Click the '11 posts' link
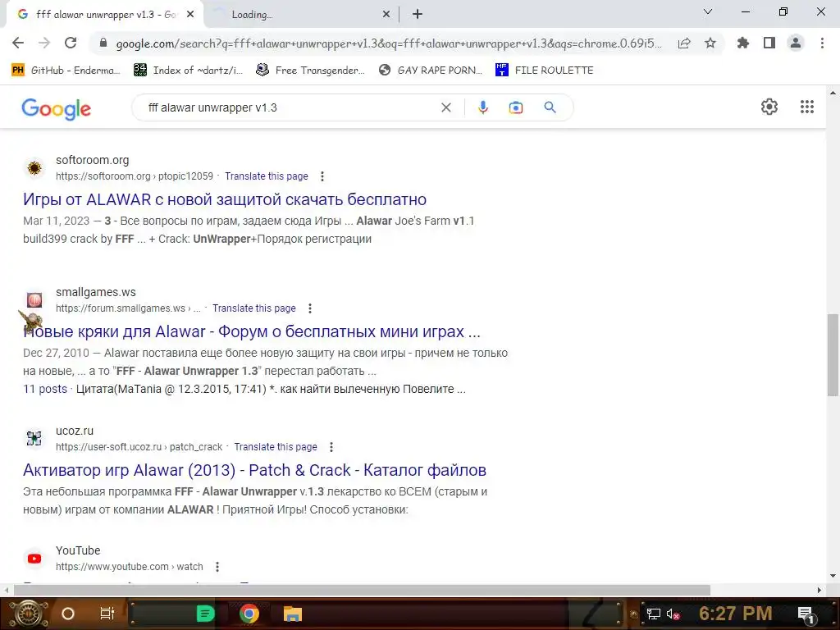 (x=45, y=389)
